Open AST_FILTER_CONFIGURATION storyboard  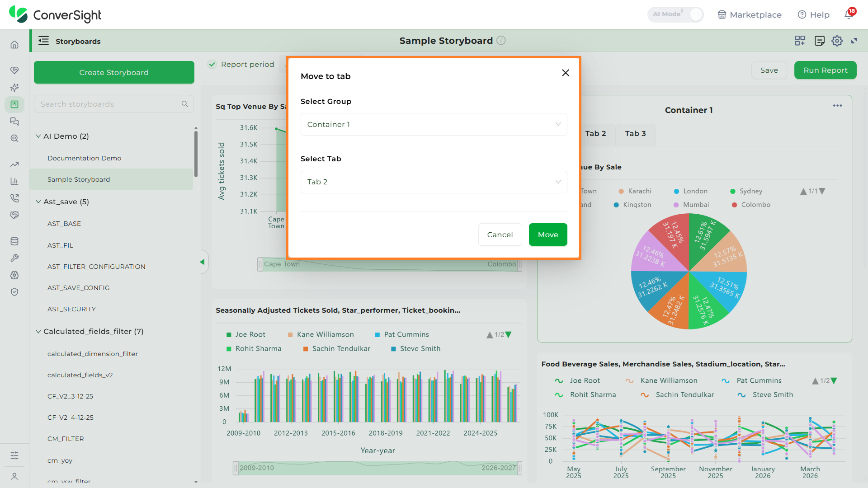(x=96, y=267)
